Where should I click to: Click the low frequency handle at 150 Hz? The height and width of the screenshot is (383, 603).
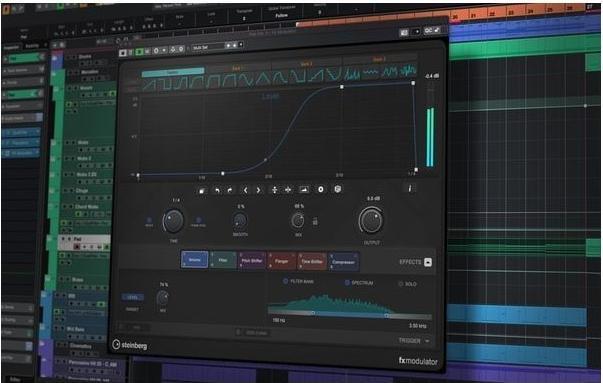point(313,313)
